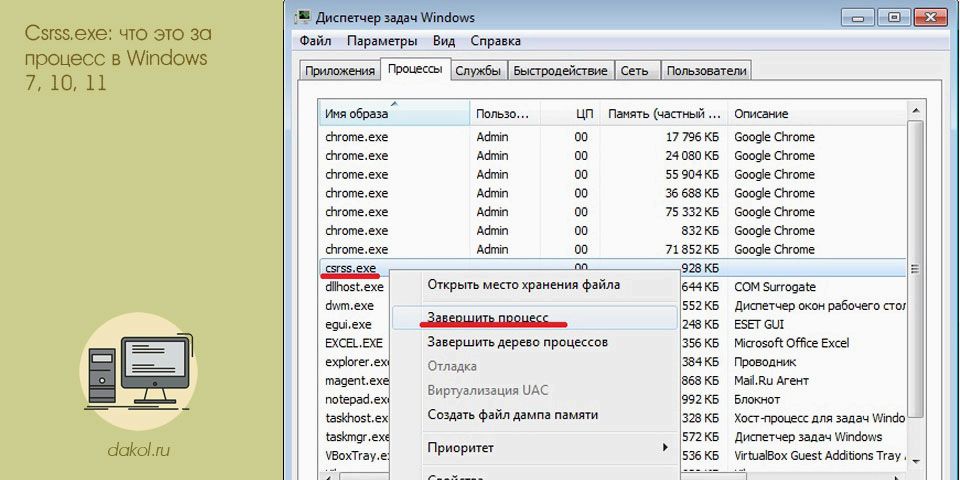Sort by Имя образа column header
Viewport: 960px width, 480px height.
coord(394,113)
